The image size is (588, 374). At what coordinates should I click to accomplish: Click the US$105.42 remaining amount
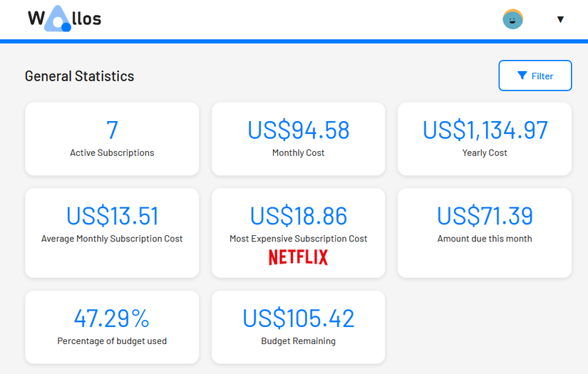pos(298,318)
